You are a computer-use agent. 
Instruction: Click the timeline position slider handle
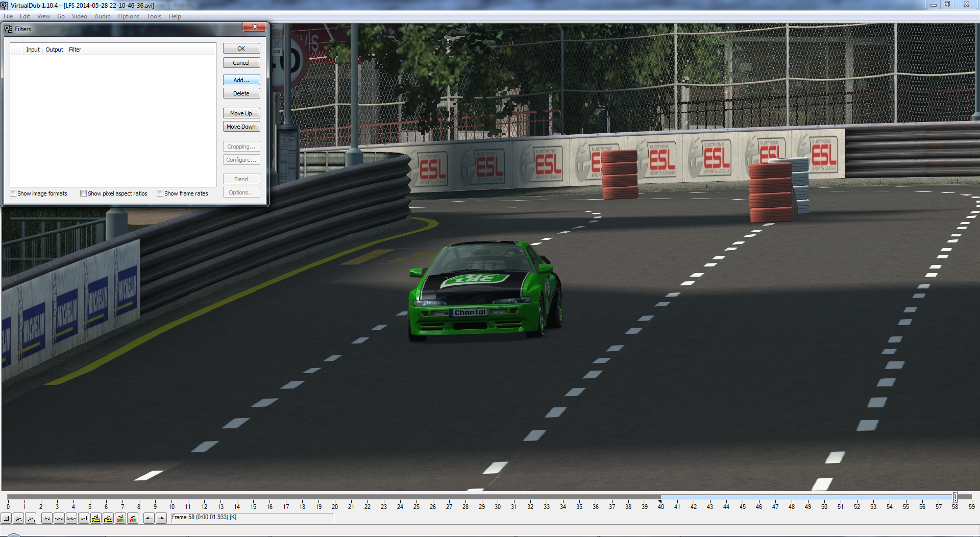(x=954, y=497)
